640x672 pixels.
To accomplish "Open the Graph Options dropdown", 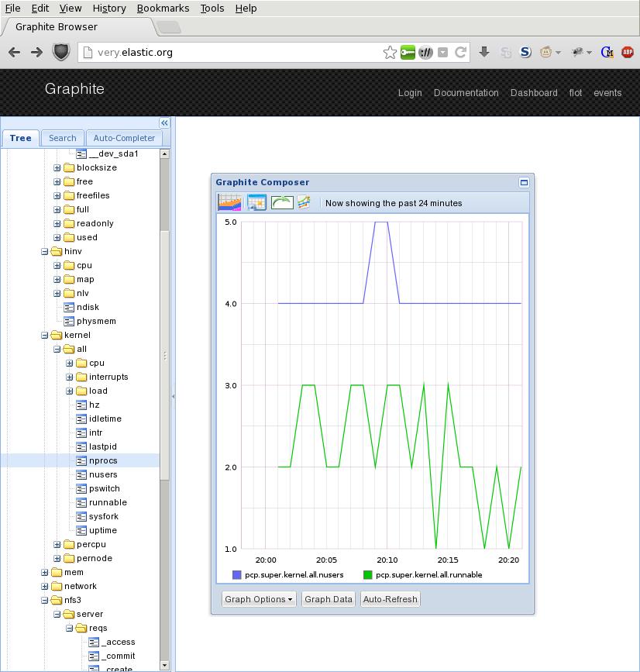I will tap(259, 599).
